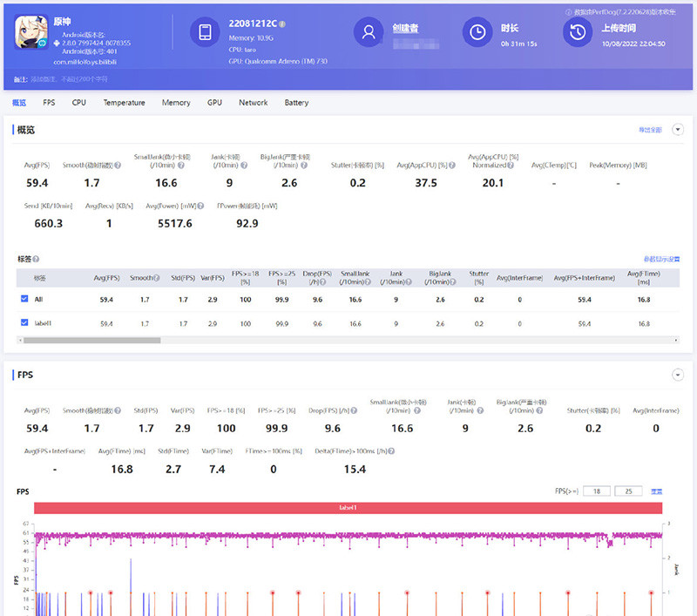Collapse the 概览 overview section
The image size is (697, 616).
pos(678,130)
